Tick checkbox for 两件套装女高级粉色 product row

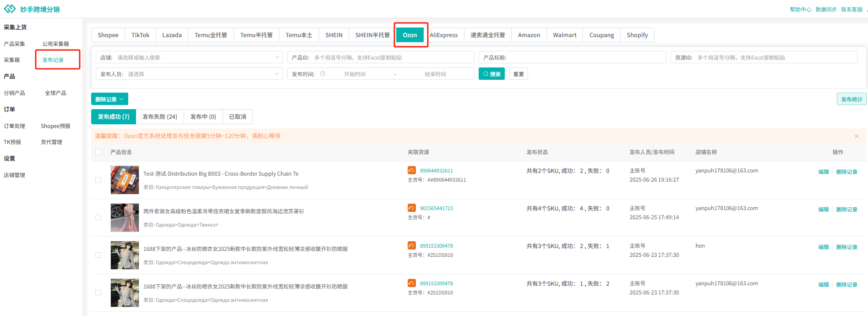point(98,217)
